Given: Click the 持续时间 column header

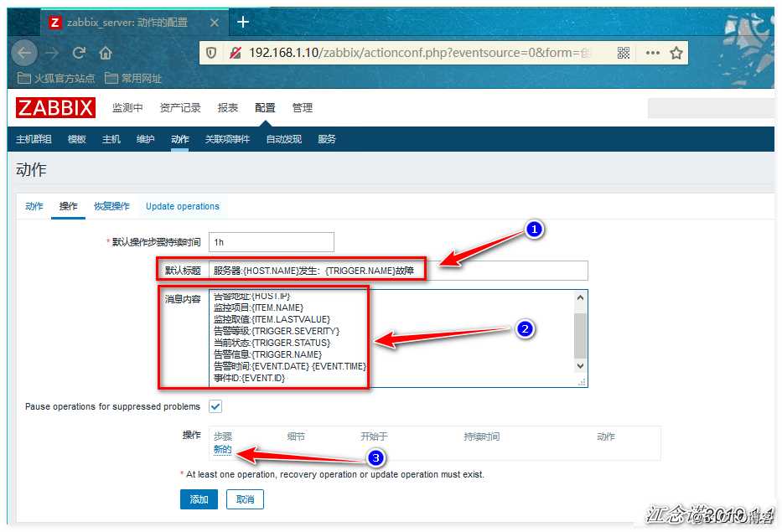Looking at the screenshot, I should click(482, 436).
